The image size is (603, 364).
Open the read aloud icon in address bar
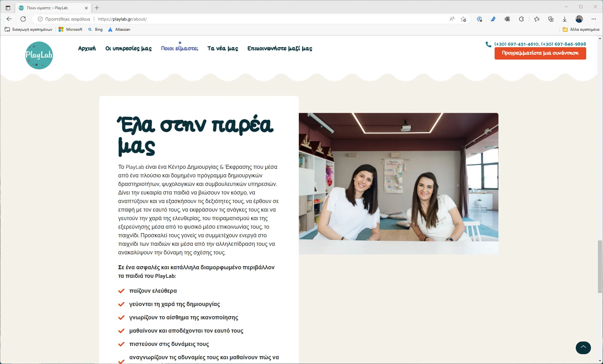click(452, 19)
